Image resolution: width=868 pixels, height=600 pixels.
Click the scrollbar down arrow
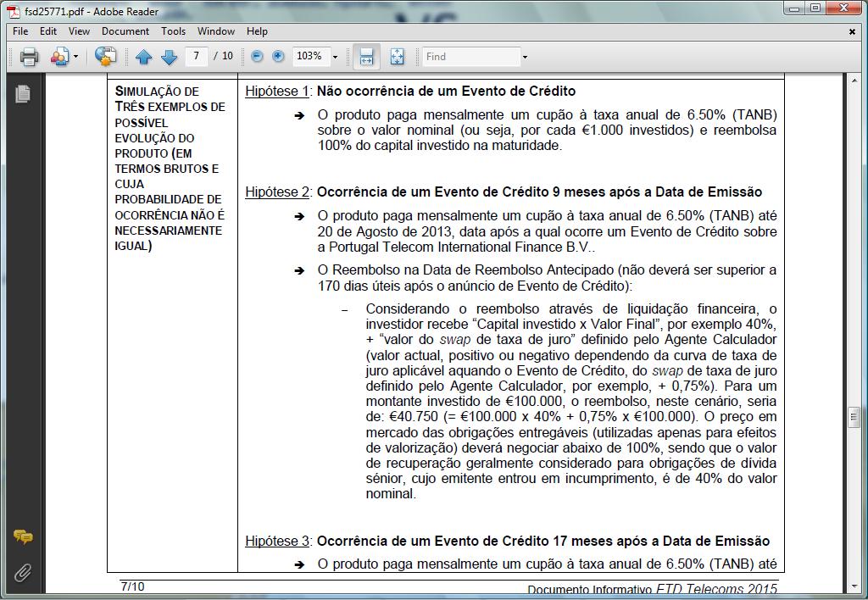click(853, 586)
